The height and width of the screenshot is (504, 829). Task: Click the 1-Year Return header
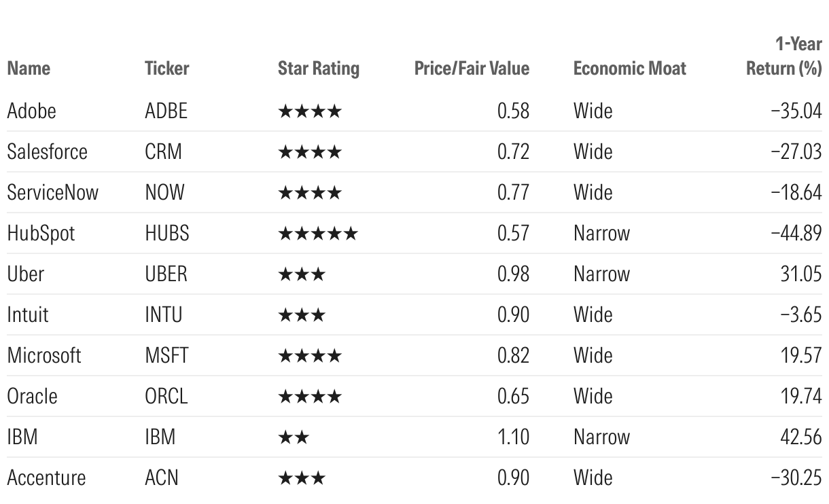(x=783, y=57)
